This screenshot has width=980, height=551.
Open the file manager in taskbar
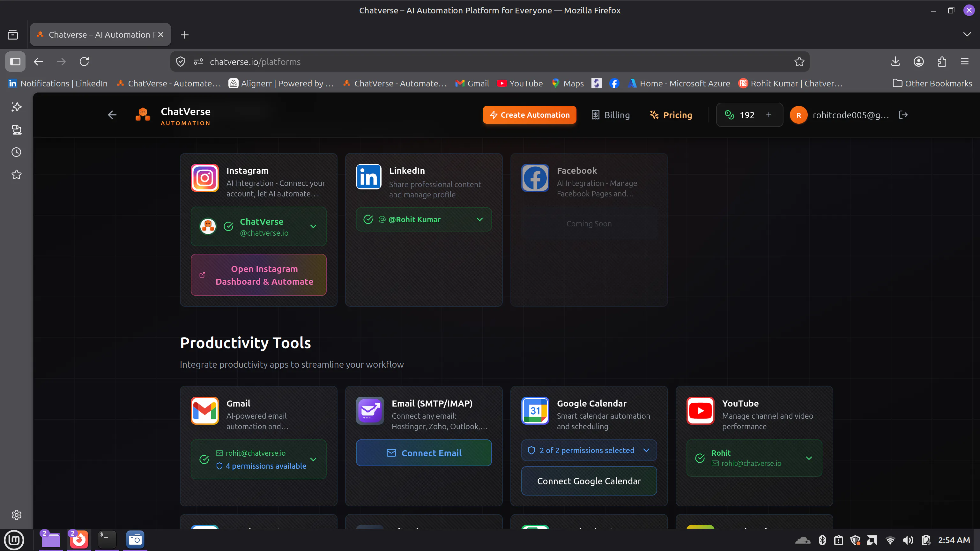tap(51, 540)
